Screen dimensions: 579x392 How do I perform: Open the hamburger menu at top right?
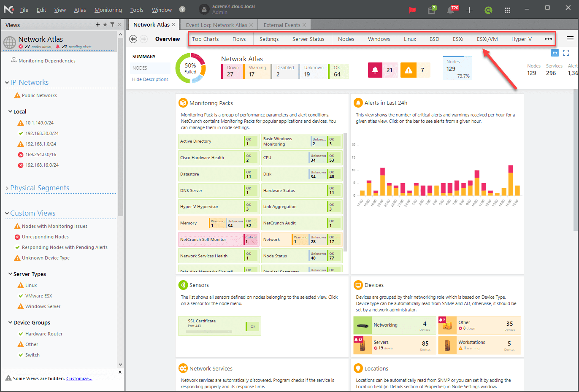point(570,38)
